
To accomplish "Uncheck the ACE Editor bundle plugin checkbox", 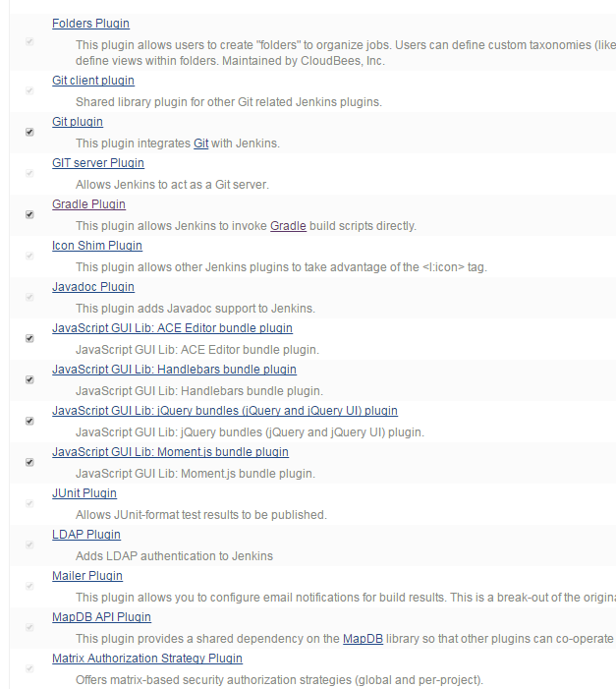I will (29, 339).
